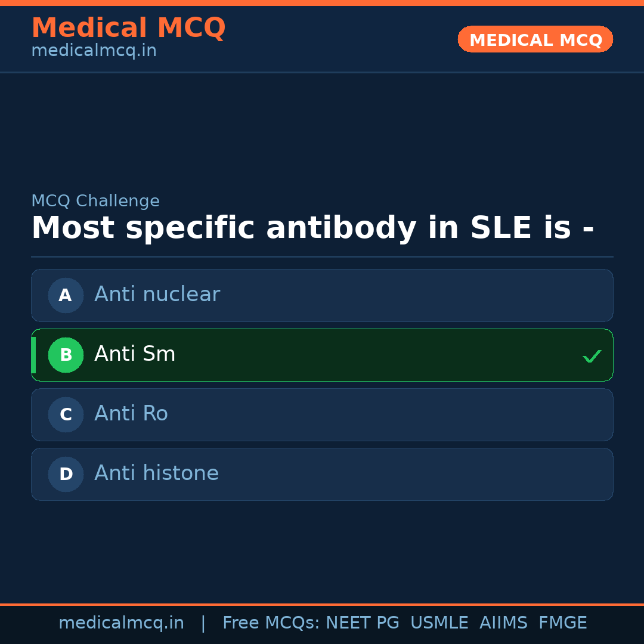Click the letter C circle badge

(x=66, y=414)
